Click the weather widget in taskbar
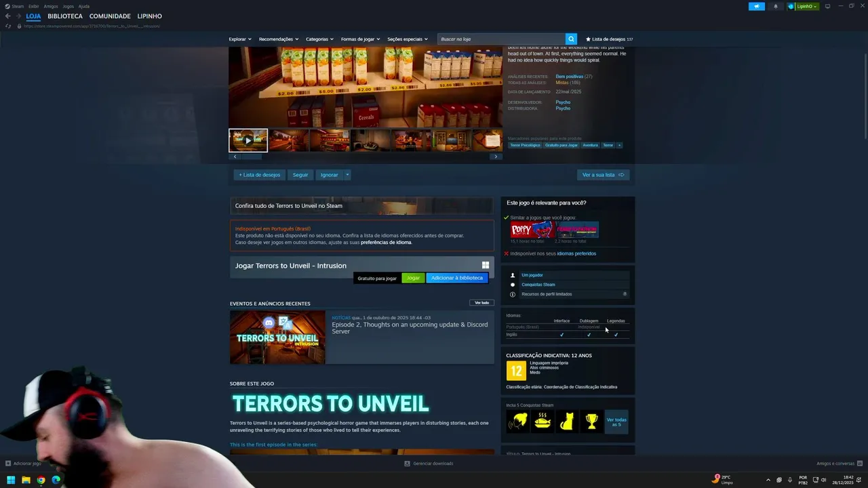 pyautogui.click(x=724, y=480)
